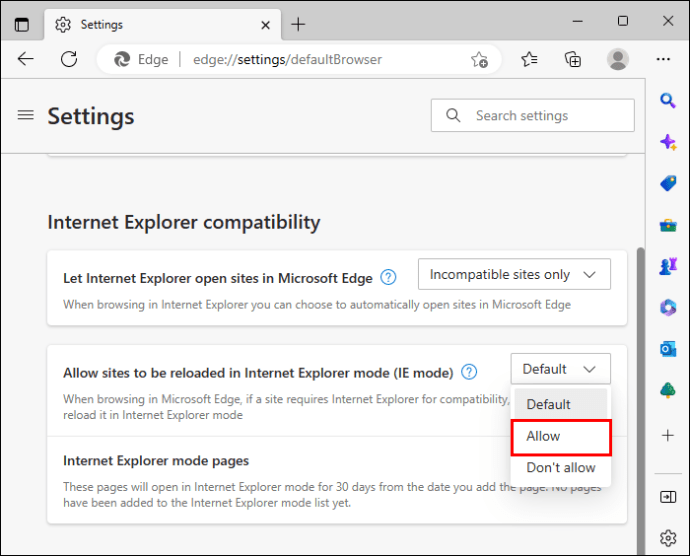Viewport: 690px width, 556px height.
Task: Open the settings hamburger navigation menu
Action: 26,115
